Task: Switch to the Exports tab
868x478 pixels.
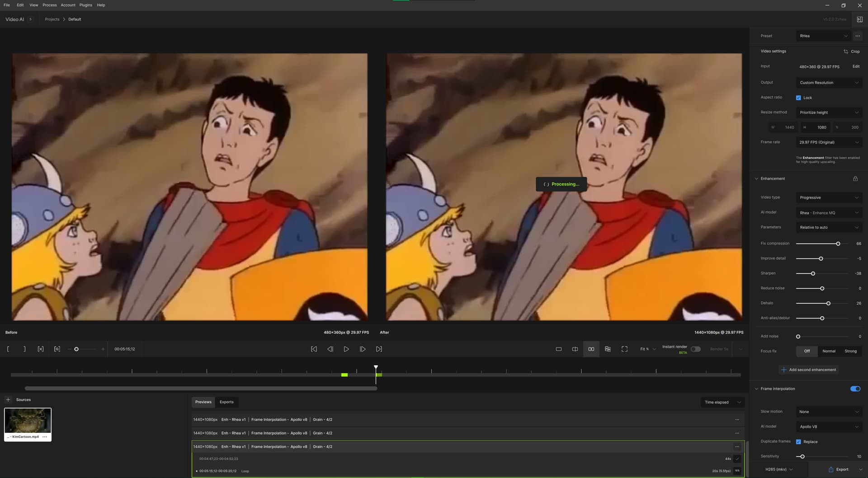Action: coord(226,402)
